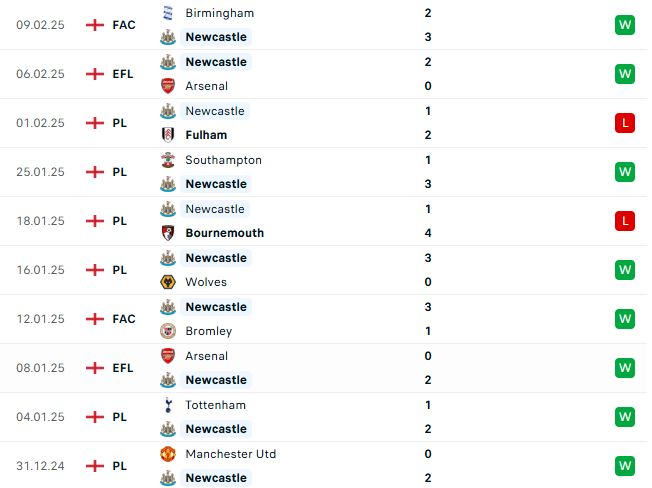Click the Bournemouth club crest icon

pos(168,233)
